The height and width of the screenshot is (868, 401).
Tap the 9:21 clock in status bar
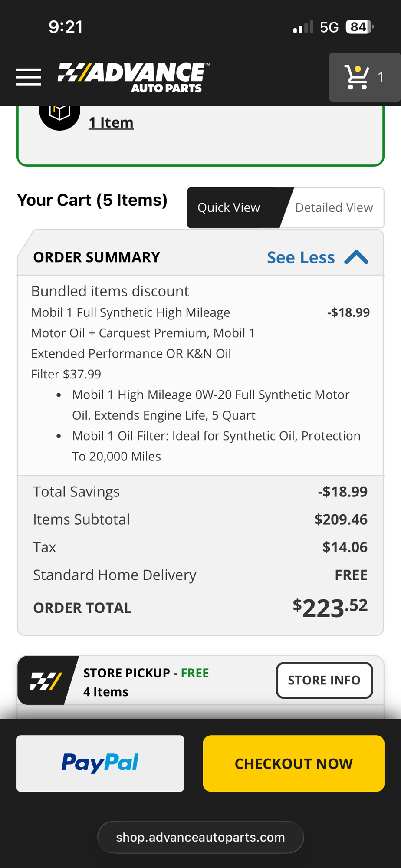pos(66,27)
